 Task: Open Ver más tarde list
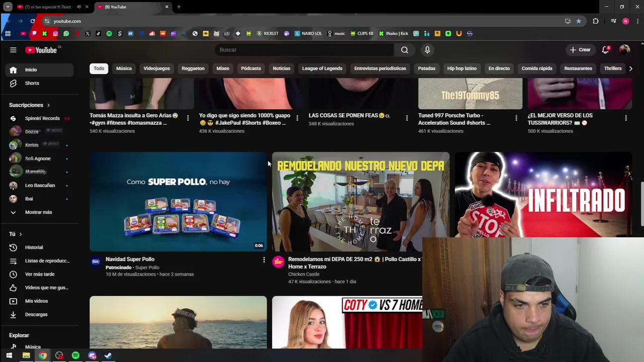click(39, 274)
